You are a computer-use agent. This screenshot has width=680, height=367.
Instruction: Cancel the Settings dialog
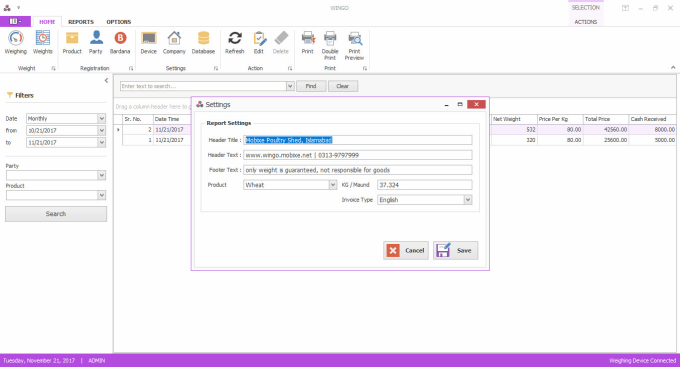406,250
